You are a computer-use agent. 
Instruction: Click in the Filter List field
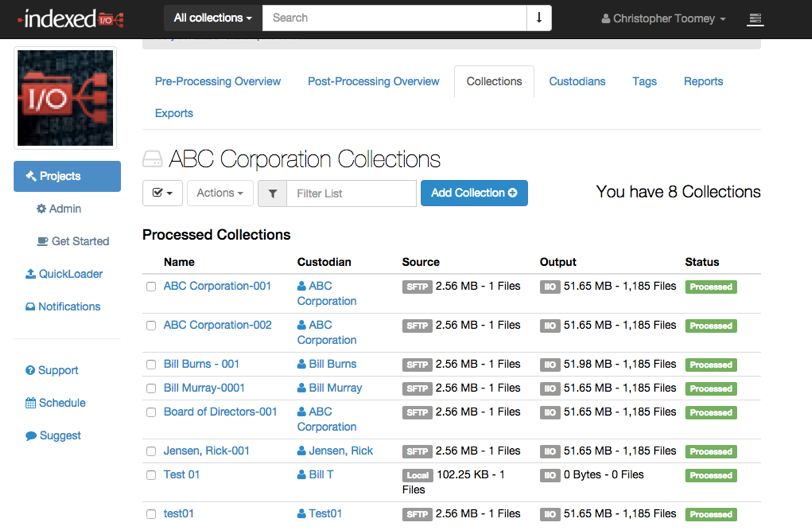[351, 193]
